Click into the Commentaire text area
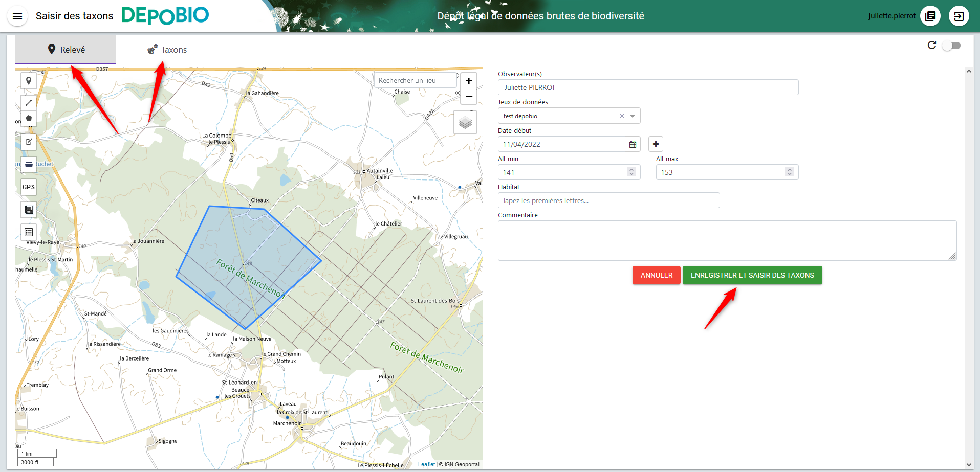This screenshot has height=472, width=980. (727, 240)
